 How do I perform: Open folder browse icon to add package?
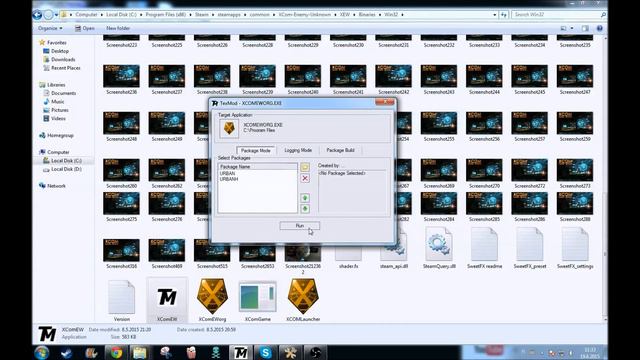[304, 167]
